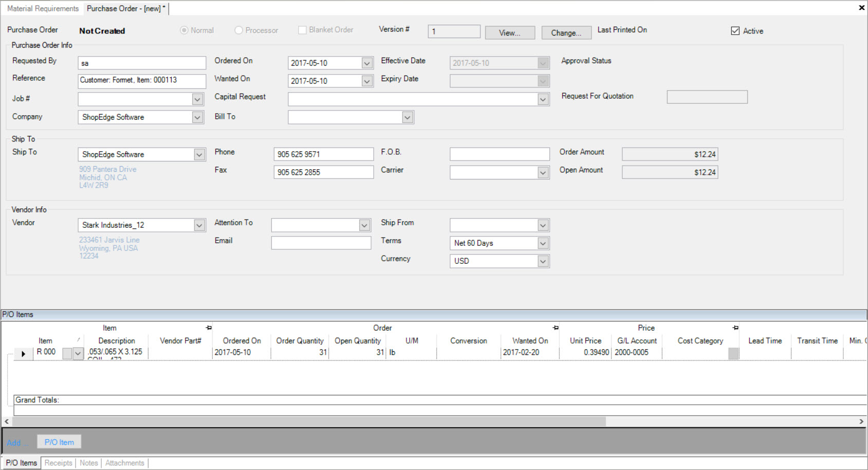Select the Purchase Order - [new] tab
The width and height of the screenshot is (868, 470).
point(126,8)
